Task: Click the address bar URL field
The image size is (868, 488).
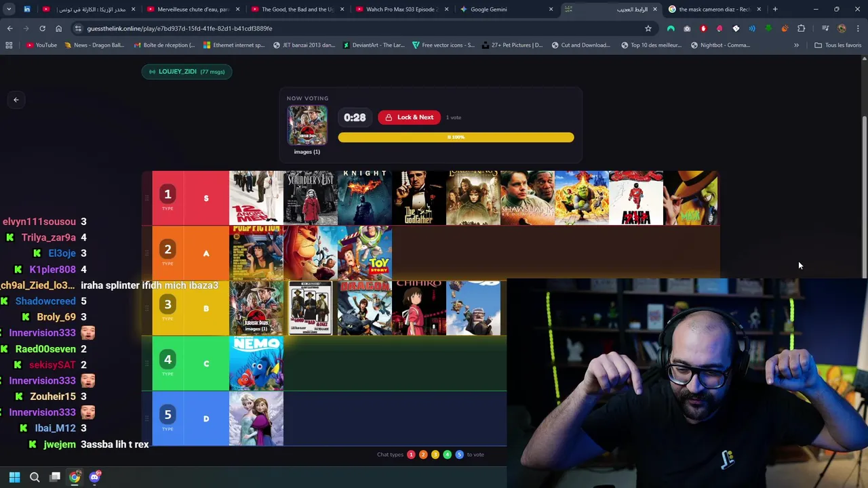Action: pos(359,28)
